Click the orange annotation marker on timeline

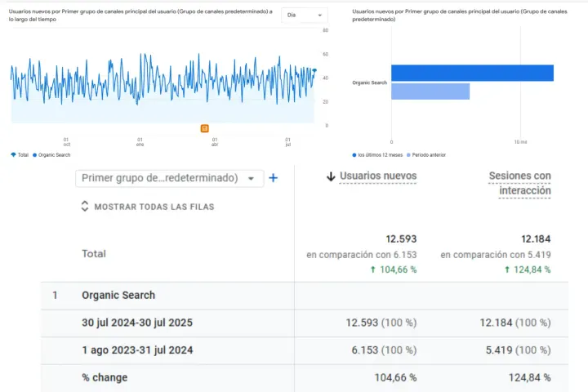[x=204, y=129]
